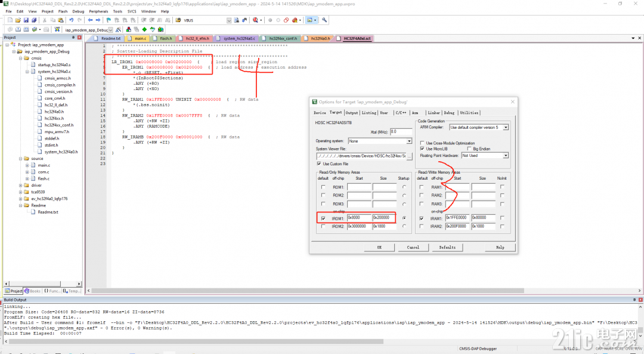The width and height of the screenshot is (644, 354).
Task: Open Options for Target magic wand icon
Action: tap(118, 30)
